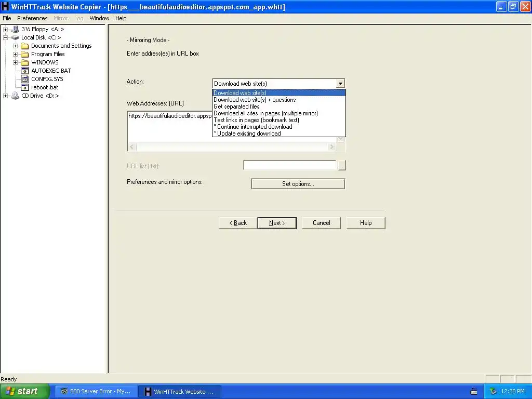The width and height of the screenshot is (532, 399).
Task: Click URL box horizontal scrollbar left arrow
Action: click(132, 147)
